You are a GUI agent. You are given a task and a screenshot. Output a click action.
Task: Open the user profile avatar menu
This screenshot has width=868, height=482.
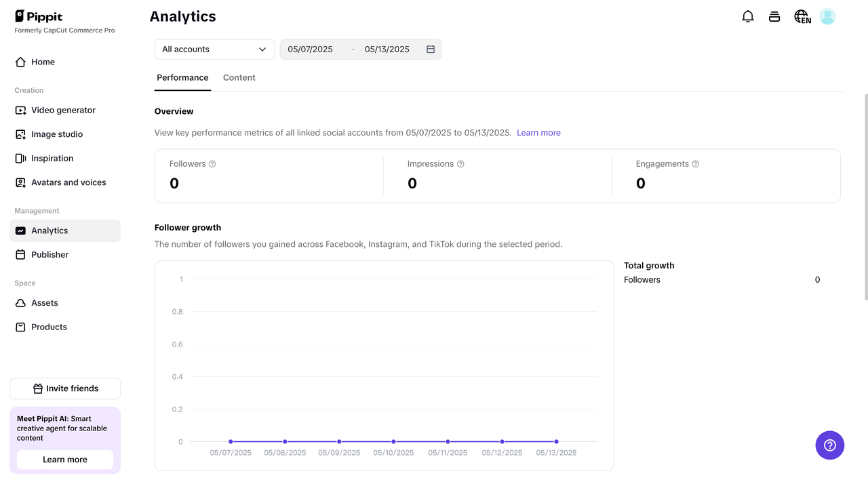coord(827,16)
